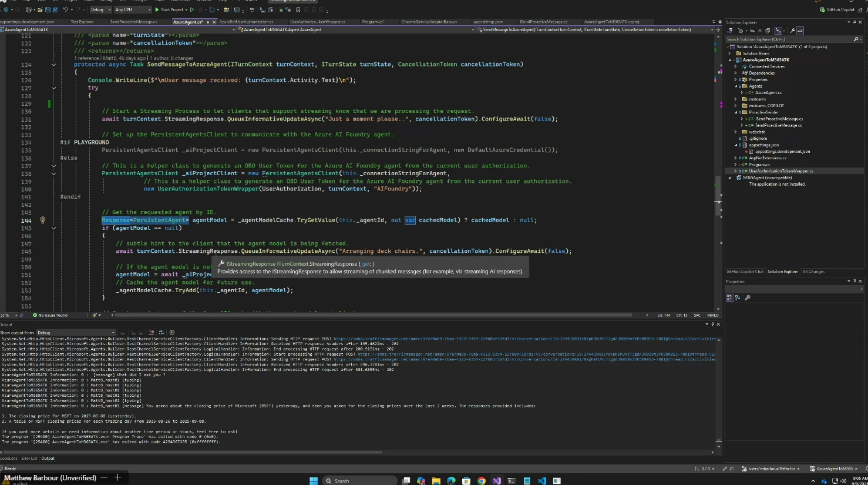Screen dimensions: 868x485
Task: Start Without Debugging green outline arrow
Action: 192,9
